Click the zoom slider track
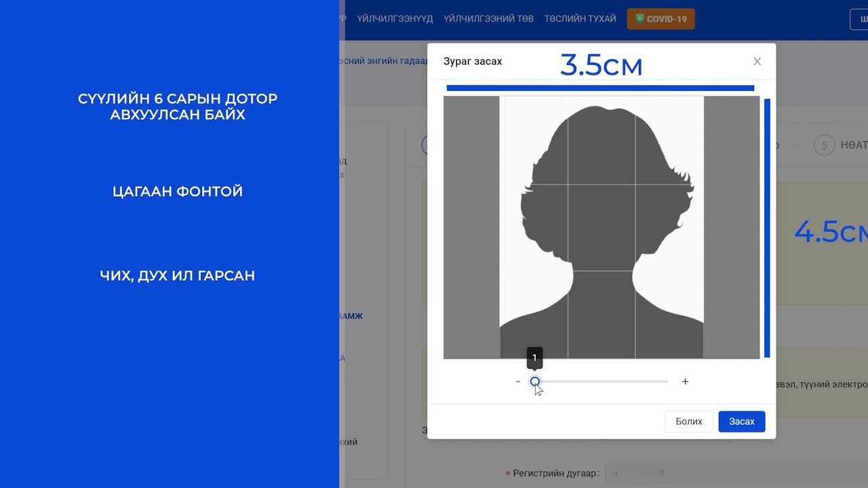This screenshot has width=868, height=488. click(x=602, y=382)
